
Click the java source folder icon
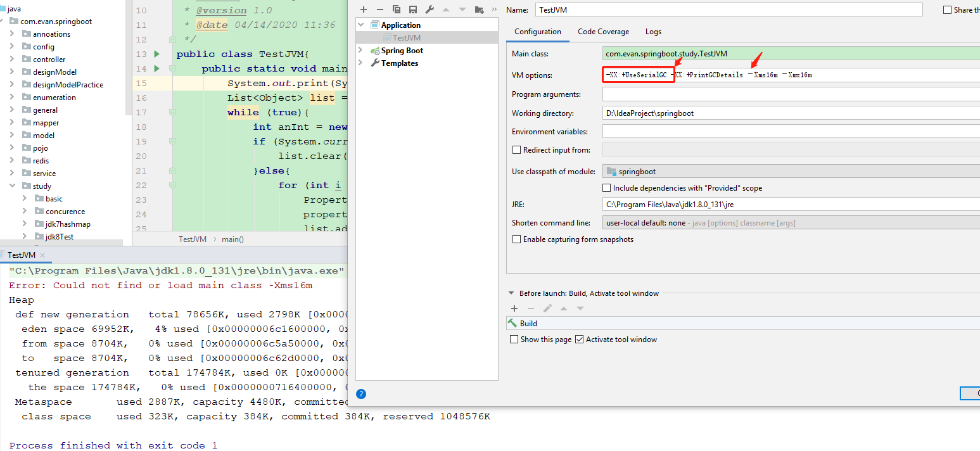(3, 8)
